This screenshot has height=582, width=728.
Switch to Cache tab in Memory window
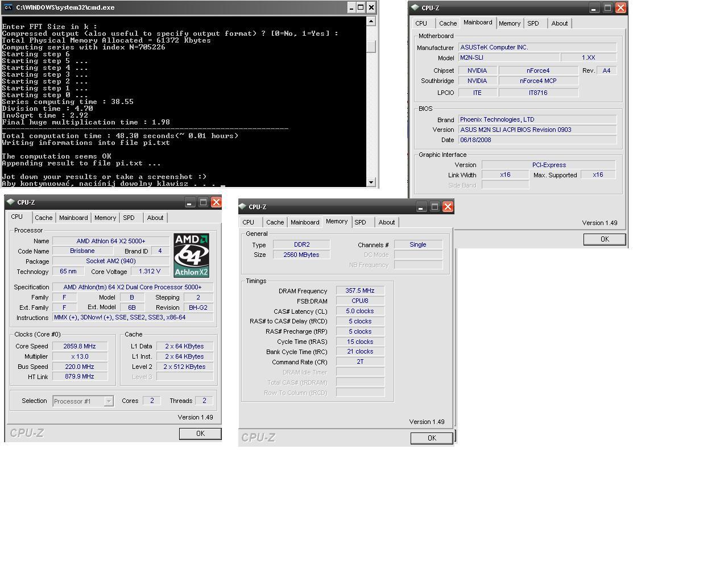click(x=275, y=222)
